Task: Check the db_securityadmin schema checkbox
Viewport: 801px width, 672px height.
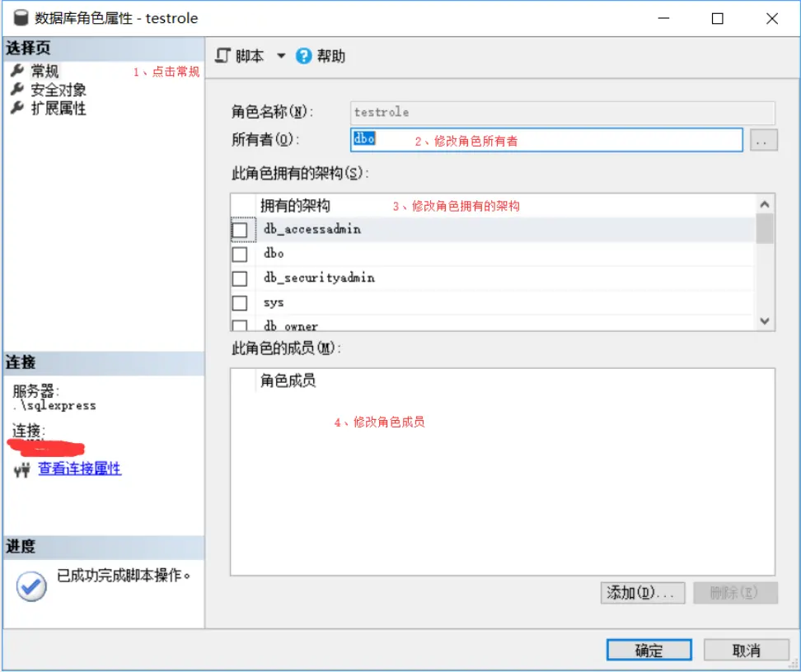Action: [x=240, y=278]
